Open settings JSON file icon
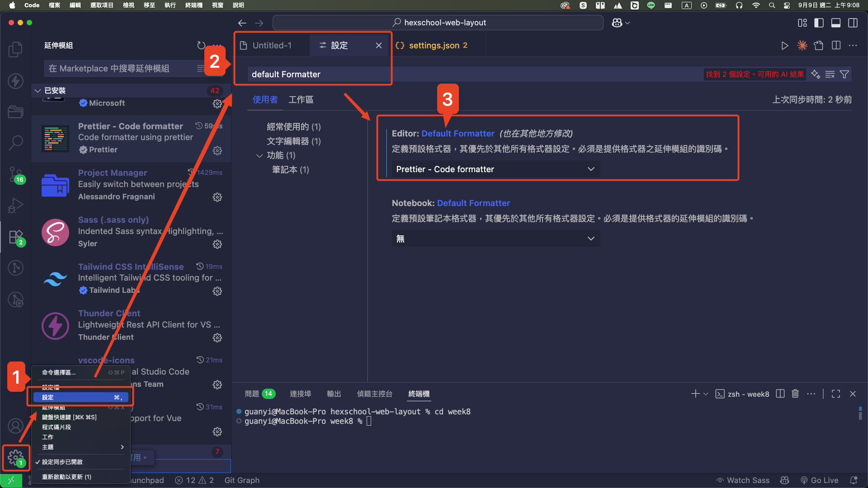Viewport: 868px width, 488px height. (x=819, y=45)
